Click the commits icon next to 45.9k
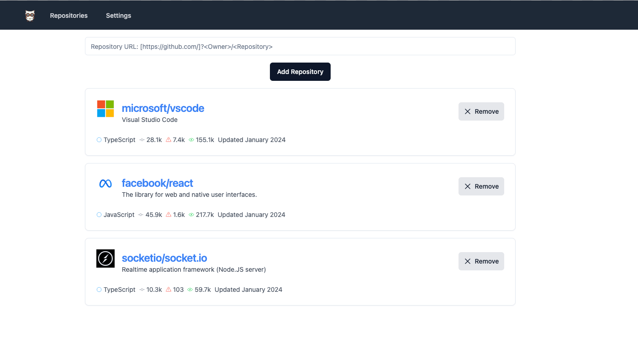Screen dimensions: 638x364 click(x=141, y=215)
